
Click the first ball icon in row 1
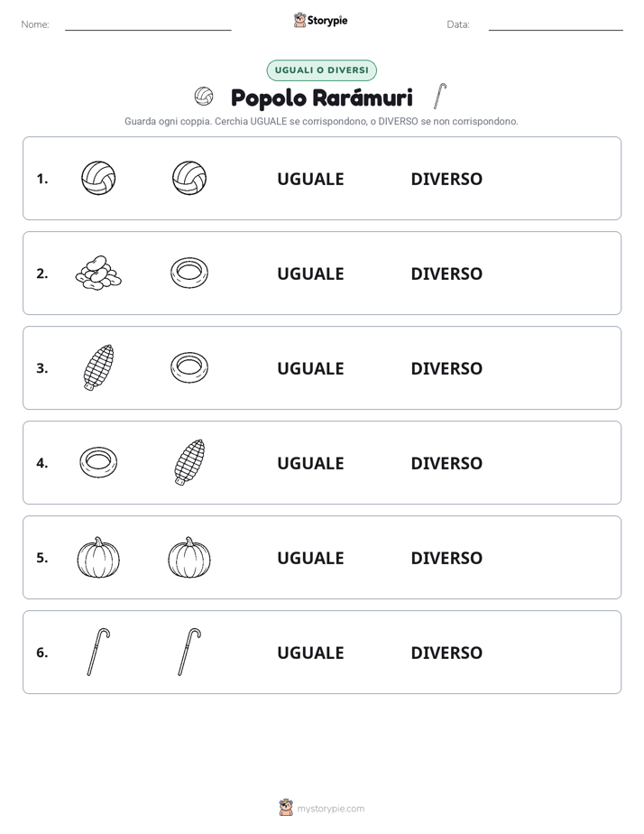click(98, 178)
